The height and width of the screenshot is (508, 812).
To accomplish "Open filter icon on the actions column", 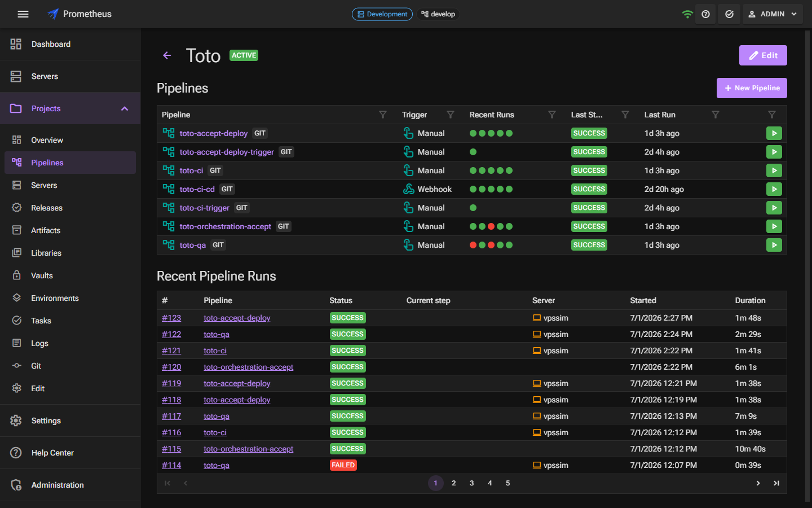I will (772, 115).
